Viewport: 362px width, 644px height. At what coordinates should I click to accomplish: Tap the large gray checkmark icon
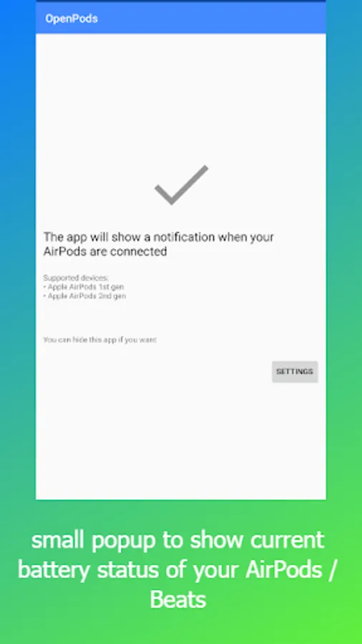[181, 185]
